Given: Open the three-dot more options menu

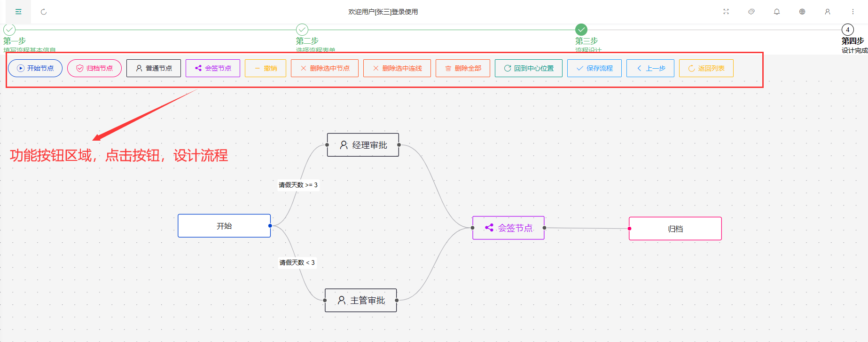Looking at the screenshot, I should pos(853,12).
